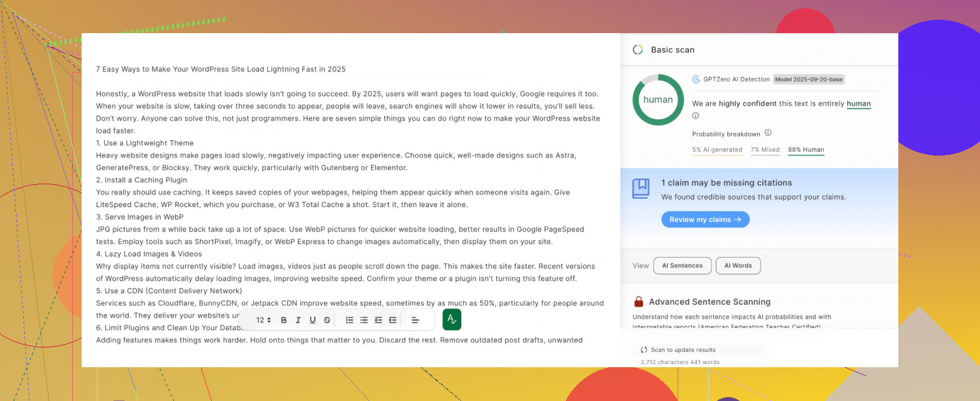Click the human score donut chart
The height and width of the screenshot is (401, 980).
click(658, 100)
